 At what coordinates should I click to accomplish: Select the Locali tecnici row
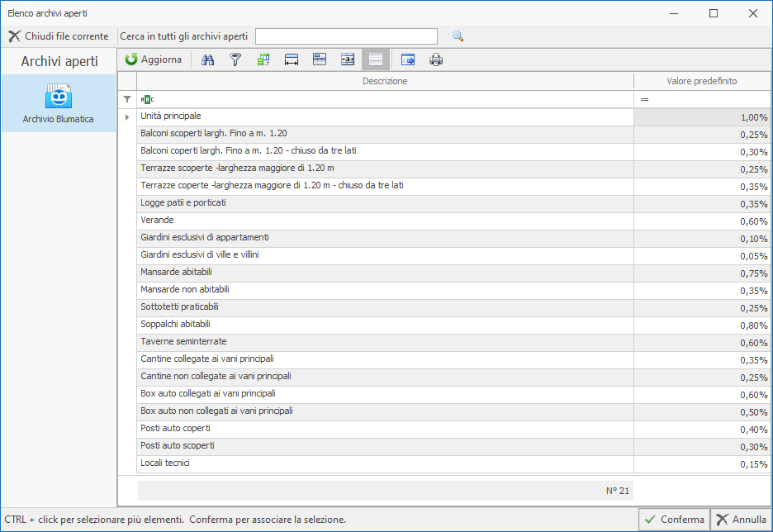pyautogui.click(x=385, y=464)
